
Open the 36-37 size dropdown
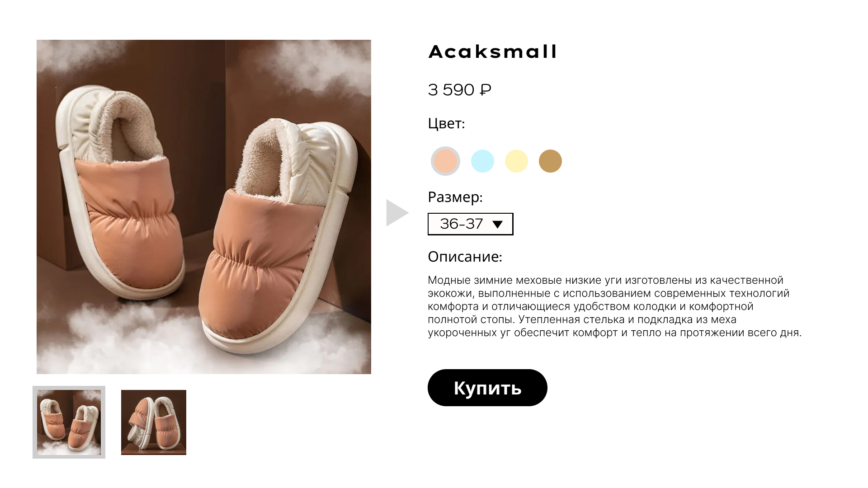coord(470,224)
